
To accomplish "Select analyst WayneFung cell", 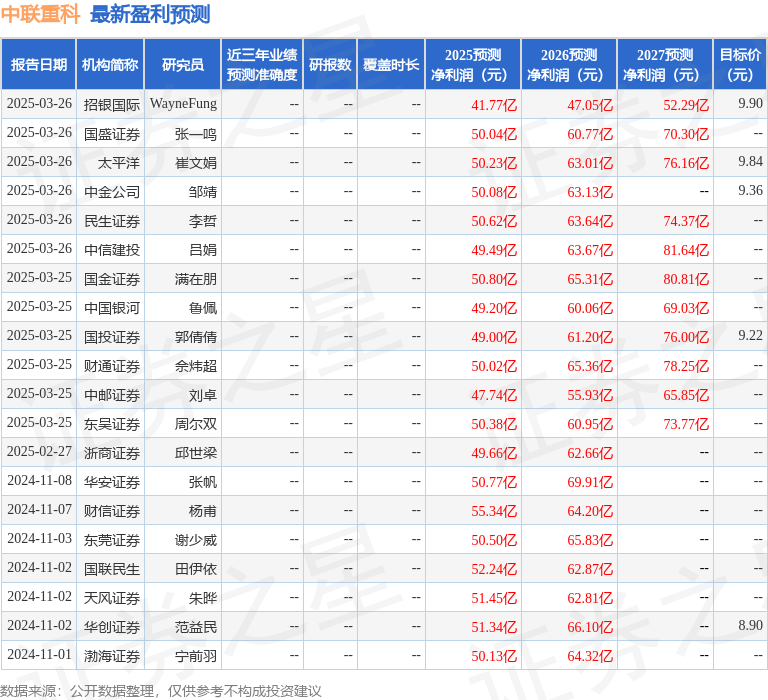I will (183, 104).
